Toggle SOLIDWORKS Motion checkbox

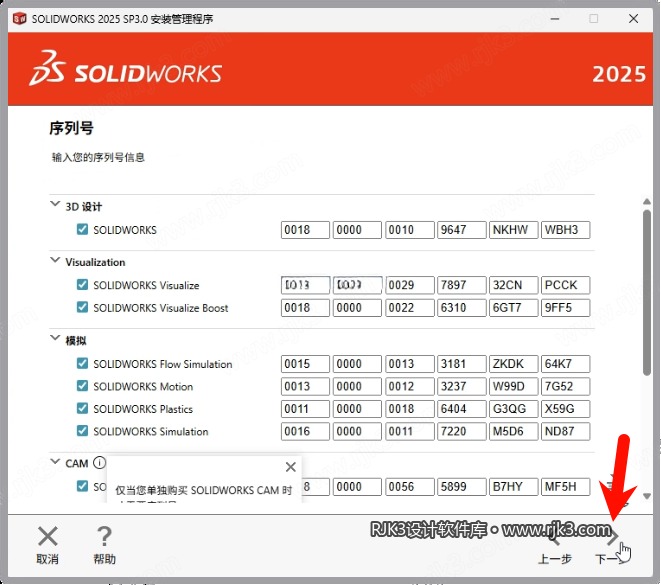tap(83, 386)
